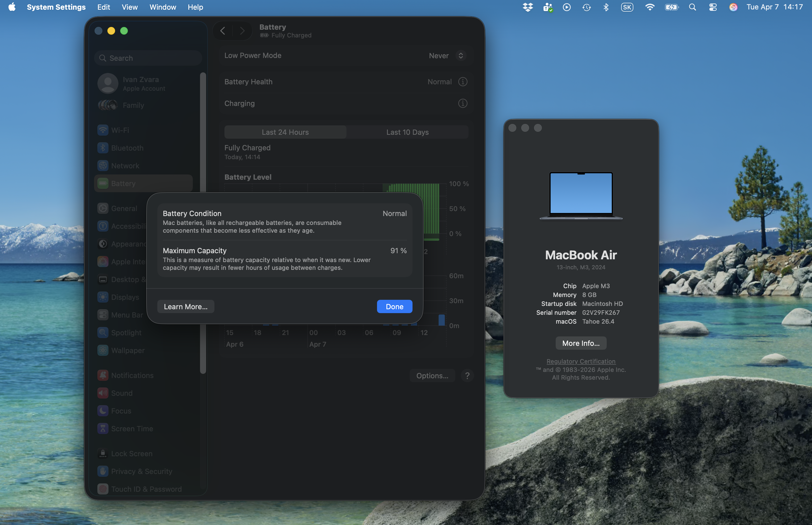
Task: Click the Time Machine menu bar icon
Action: coord(586,7)
